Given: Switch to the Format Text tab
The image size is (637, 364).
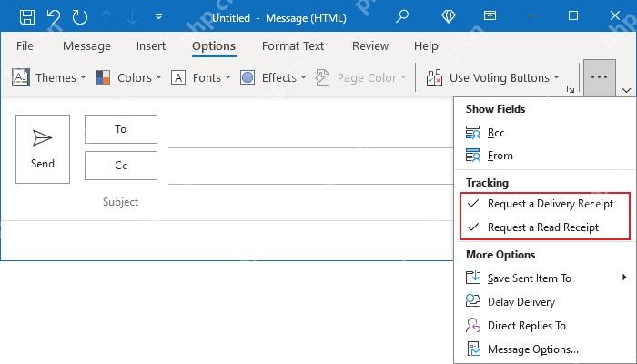Looking at the screenshot, I should pyautogui.click(x=293, y=45).
